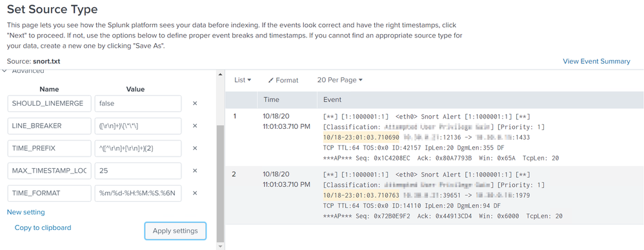Click the Time column header

tap(272, 100)
